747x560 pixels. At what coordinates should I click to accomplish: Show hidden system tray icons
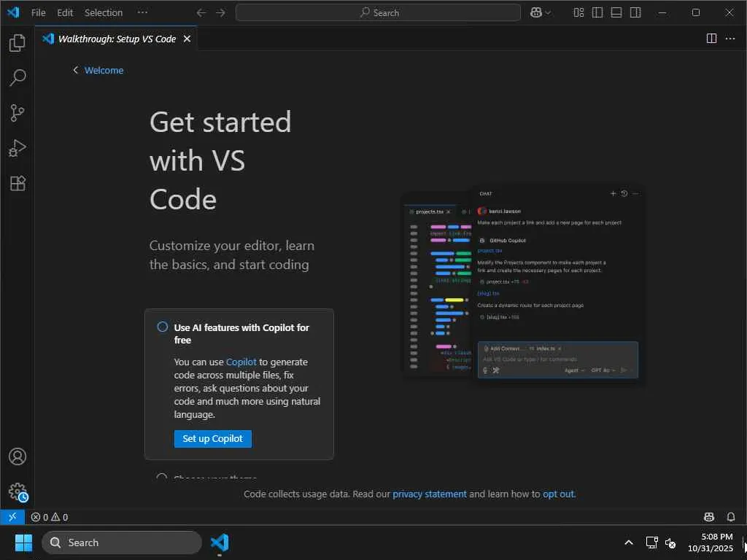coord(629,542)
